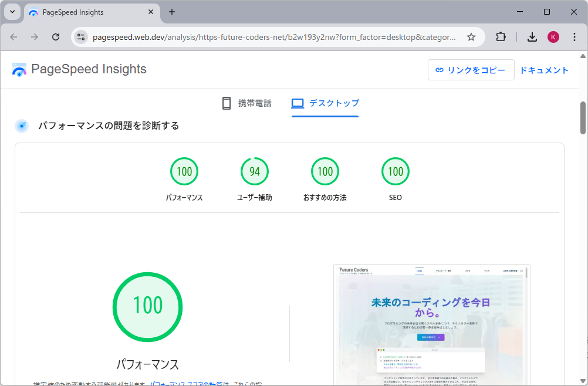Image resolution: width=588 pixels, height=386 pixels.
Task: View site information icon in address bar
Action: 81,37
